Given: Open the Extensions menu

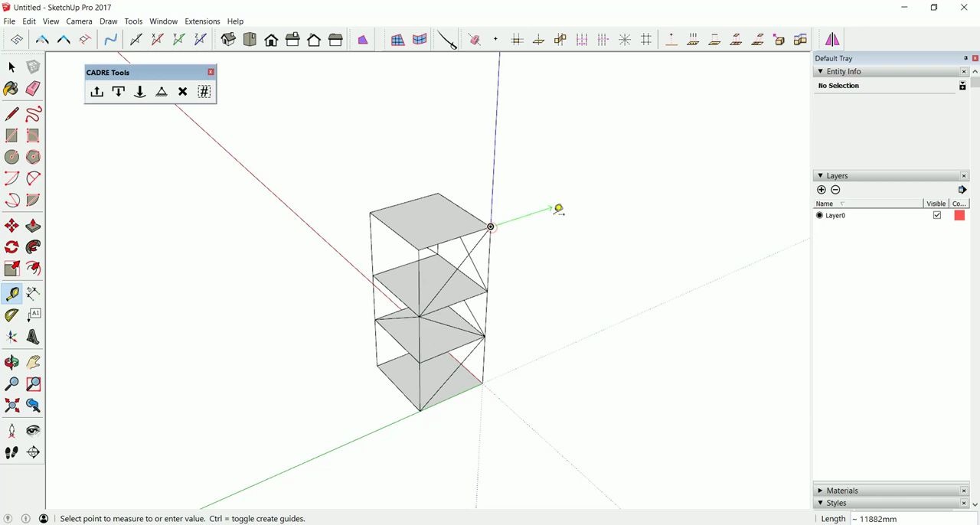Looking at the screenshot, I should coord(202,21).
